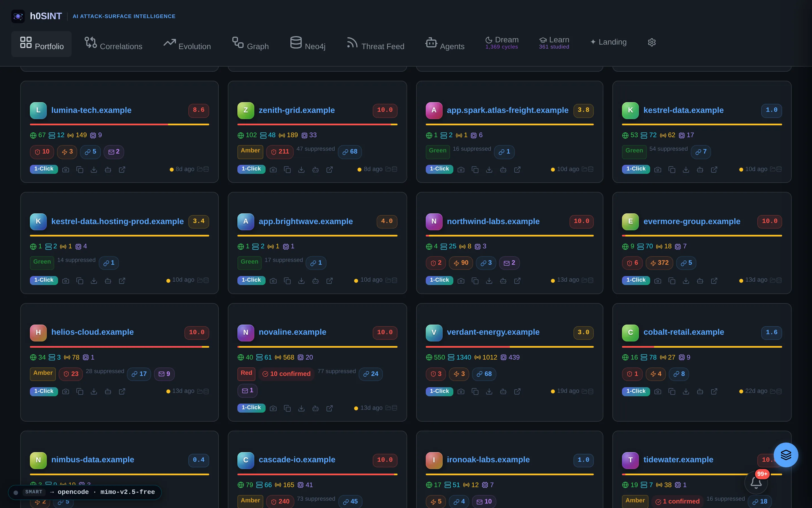This screenshot has height=508, width=812.
Task: Open the Threat Feed tab
Action: (376, 44)
